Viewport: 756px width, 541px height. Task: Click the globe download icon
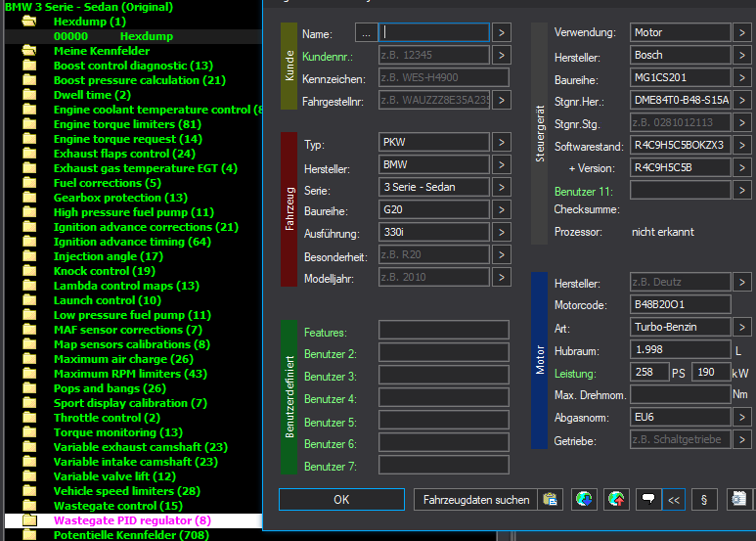tap(584, 499)
